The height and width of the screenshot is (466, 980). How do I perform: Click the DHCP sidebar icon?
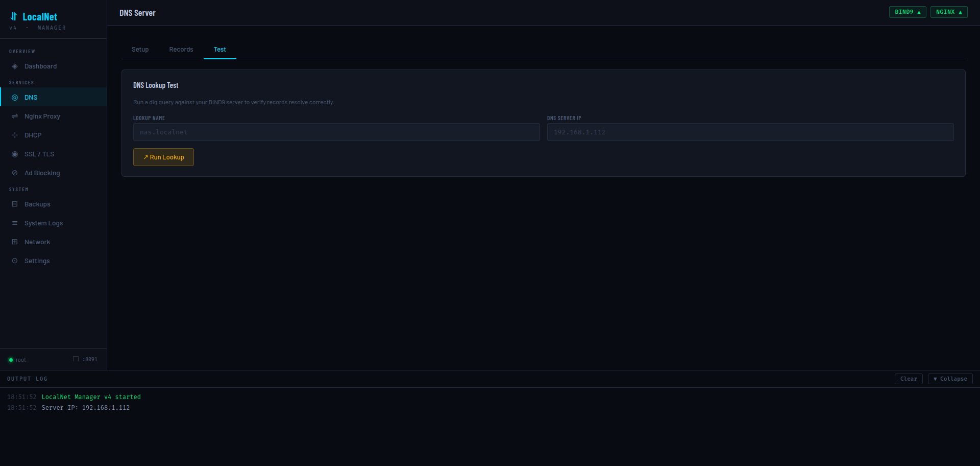click(x=15, y=135)
